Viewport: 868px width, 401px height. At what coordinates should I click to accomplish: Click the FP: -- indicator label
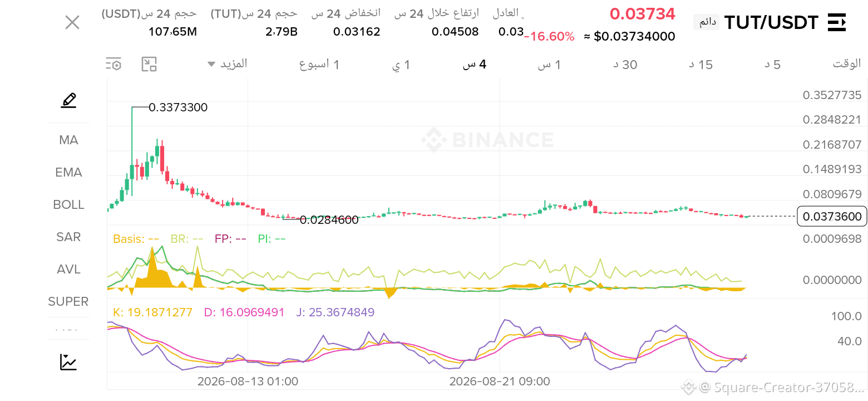[x=230, y=239]
